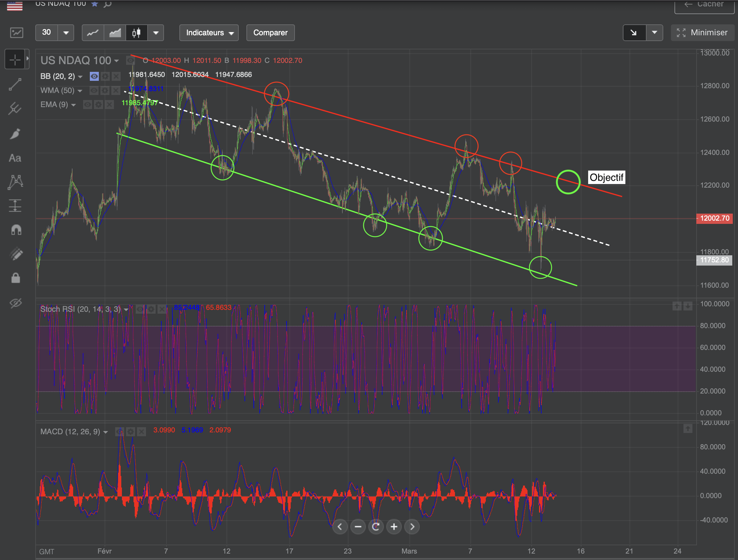Select the trend line drawing tool

click(x=15, y=84)
